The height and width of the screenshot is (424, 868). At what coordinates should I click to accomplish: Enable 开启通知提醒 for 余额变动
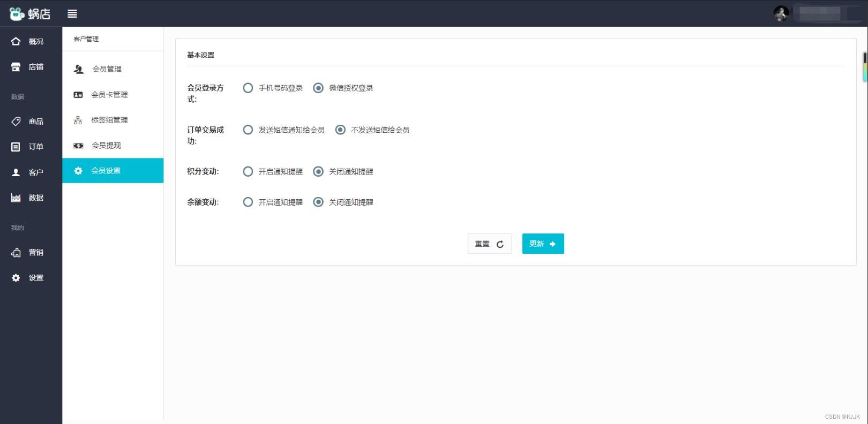point(248,202)
